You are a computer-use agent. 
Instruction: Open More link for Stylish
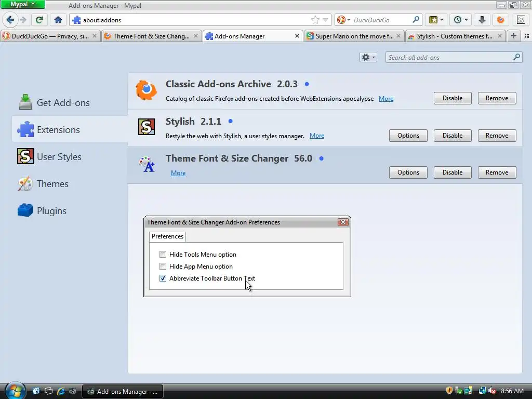pos(317,136)
